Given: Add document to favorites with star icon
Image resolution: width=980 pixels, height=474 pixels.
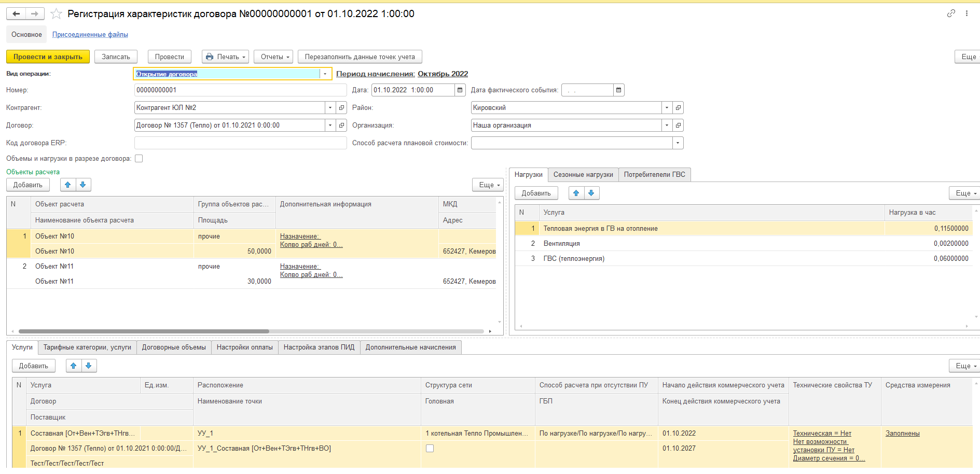Looking at the screenshot, I should (x=56, y=14).
